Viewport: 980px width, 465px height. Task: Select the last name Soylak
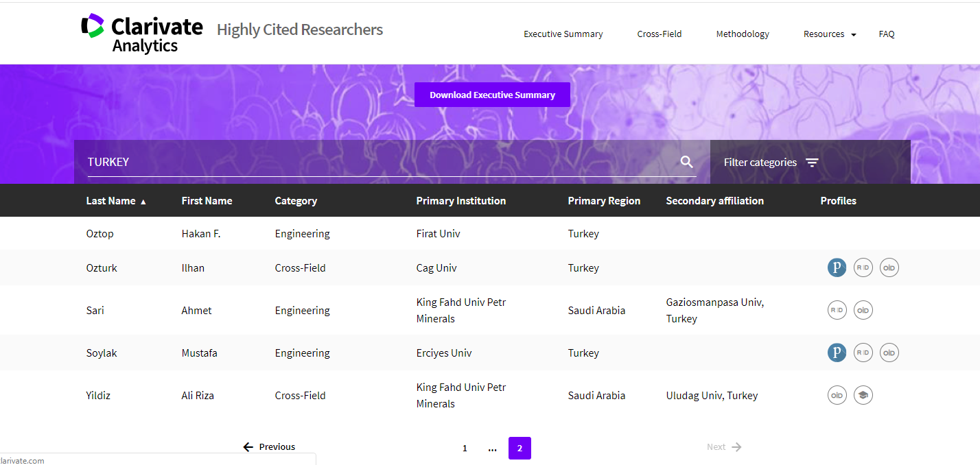(x=102, y=353)
